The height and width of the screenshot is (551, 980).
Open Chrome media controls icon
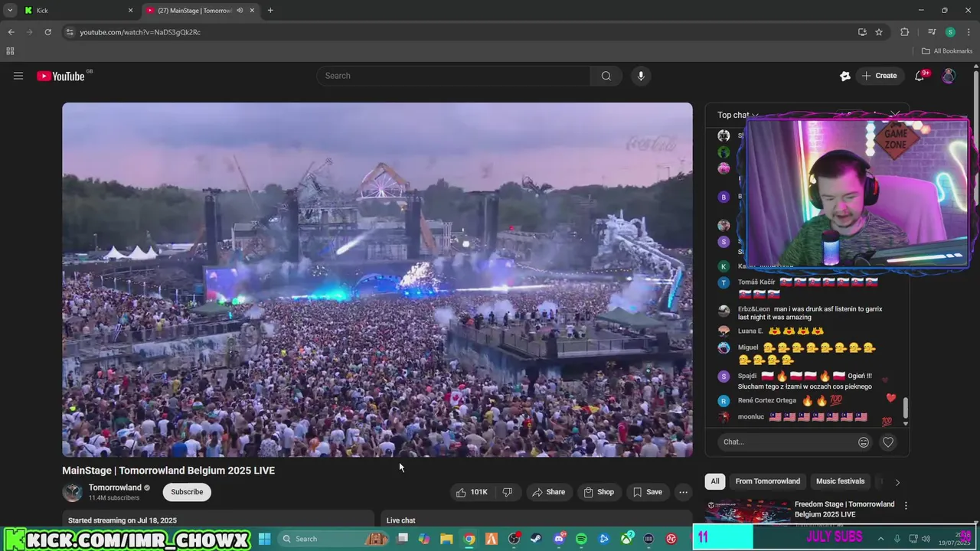[x=932, y=32]
